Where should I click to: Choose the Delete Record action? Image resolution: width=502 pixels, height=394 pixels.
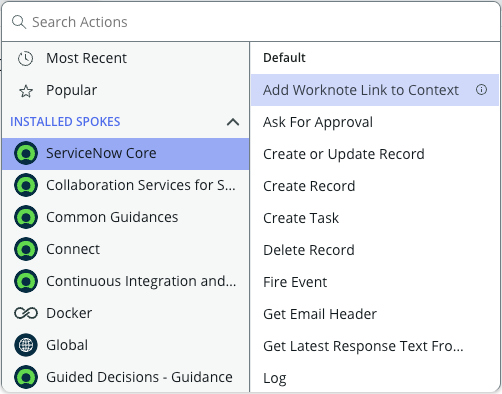[375, 250]
